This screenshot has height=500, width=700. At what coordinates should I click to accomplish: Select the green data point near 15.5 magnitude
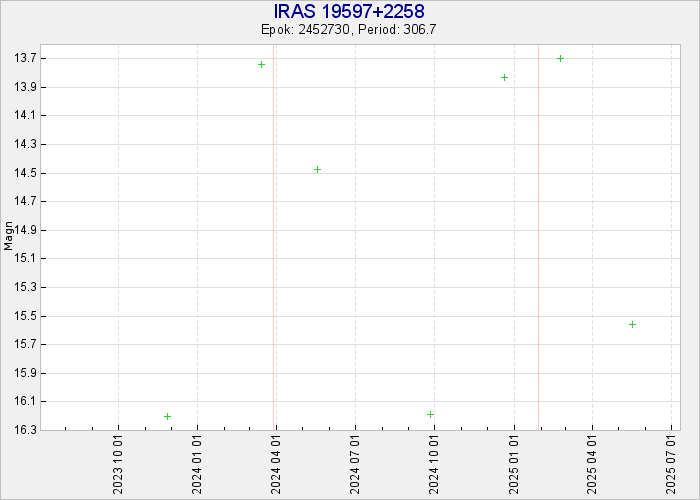click(632, 324)
